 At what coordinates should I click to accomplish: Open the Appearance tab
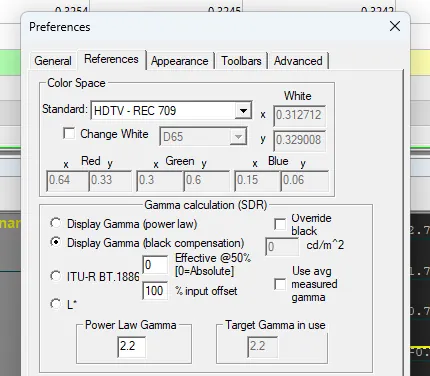click(180, 61)
